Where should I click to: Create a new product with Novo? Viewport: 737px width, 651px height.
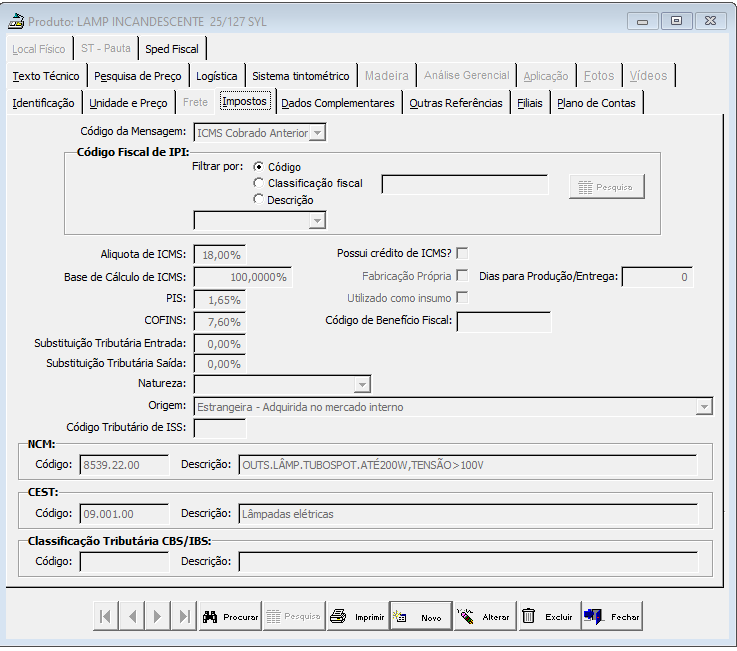(x=421, y=616)
